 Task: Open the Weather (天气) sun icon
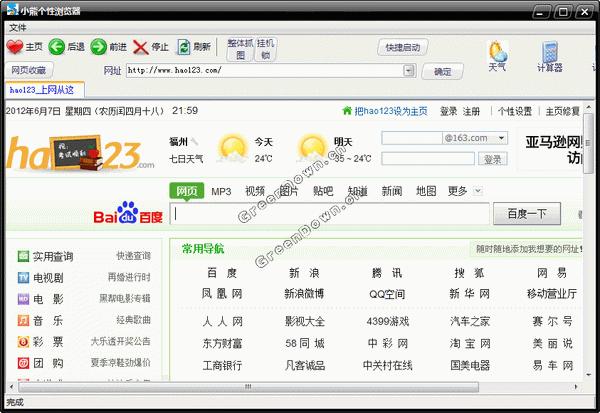click(x=497, y=51)
